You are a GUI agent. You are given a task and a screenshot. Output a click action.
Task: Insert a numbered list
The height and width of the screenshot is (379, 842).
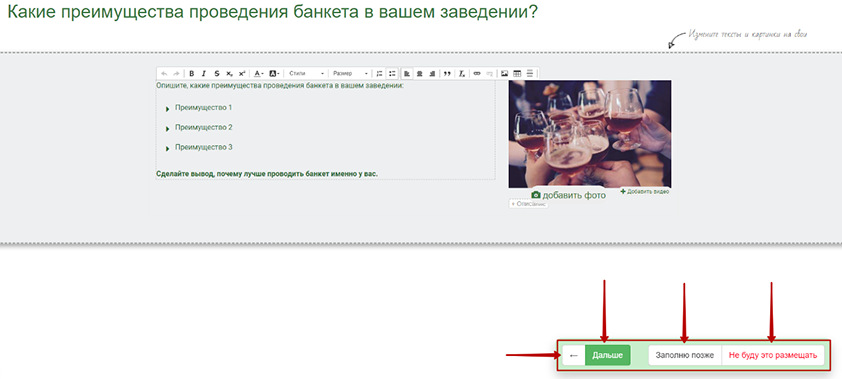[380, 74]
